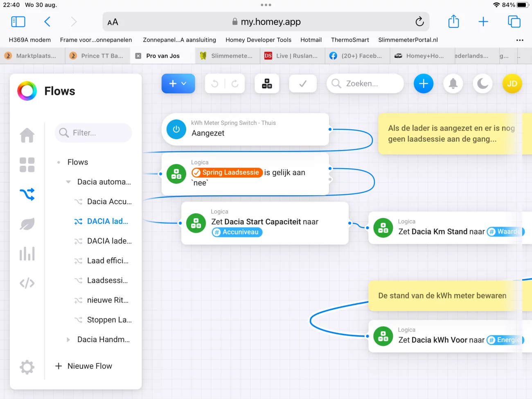Open Devices grid section in sidebar
The height and width of the screenshot is (399, 532).
coord(27,165)
